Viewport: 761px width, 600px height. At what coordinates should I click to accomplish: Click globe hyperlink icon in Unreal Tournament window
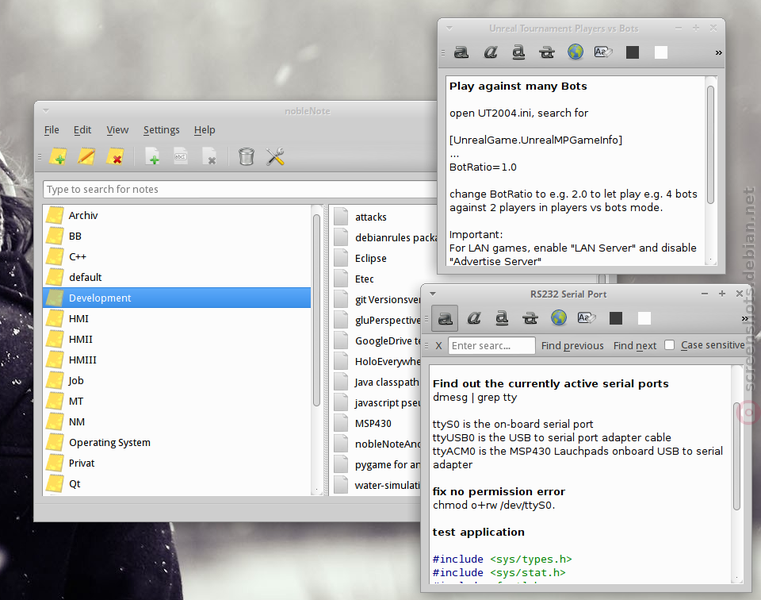click(575, 52)
